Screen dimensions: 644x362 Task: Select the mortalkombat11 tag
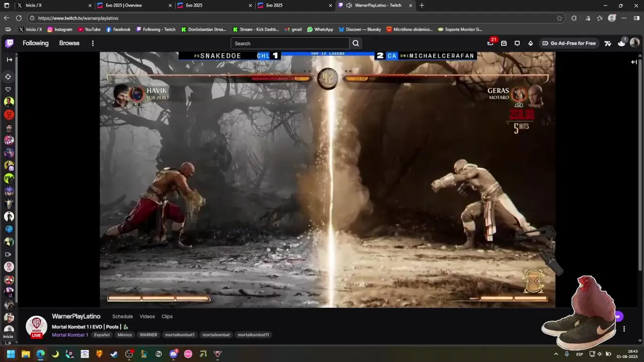(x=253, y=335)
